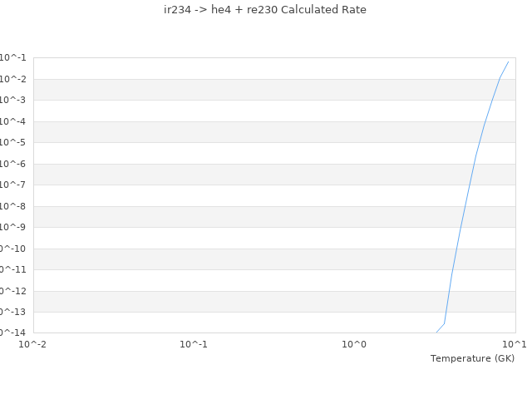Select the 10^-2 x-axis tick label
The image size is (532, 399).
pyautogui.click(x=33, y=344)
